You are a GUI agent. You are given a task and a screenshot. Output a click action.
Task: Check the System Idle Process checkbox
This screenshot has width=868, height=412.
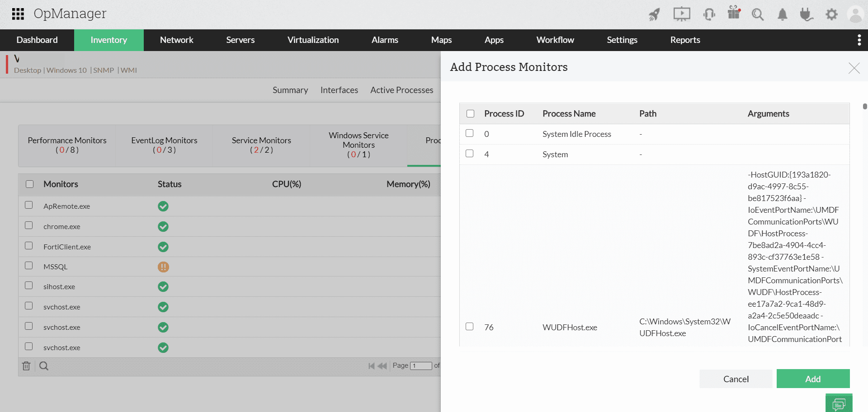[x=470, y=133]
